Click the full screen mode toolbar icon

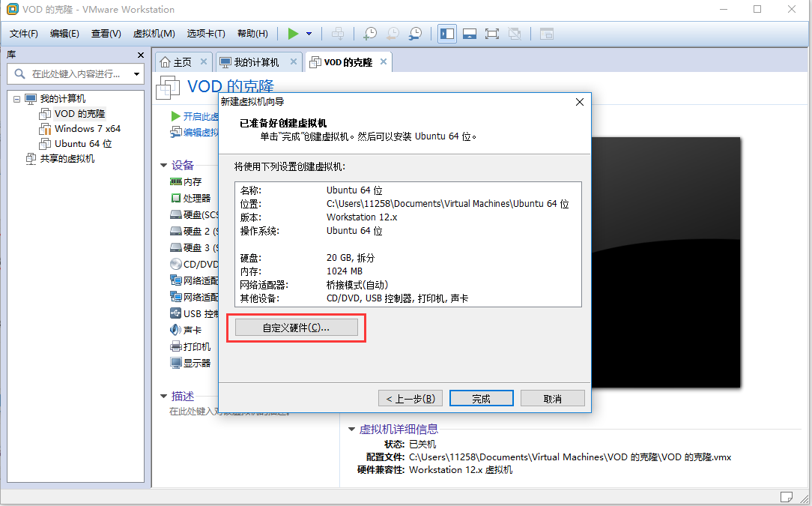click(x=492, y=34)
